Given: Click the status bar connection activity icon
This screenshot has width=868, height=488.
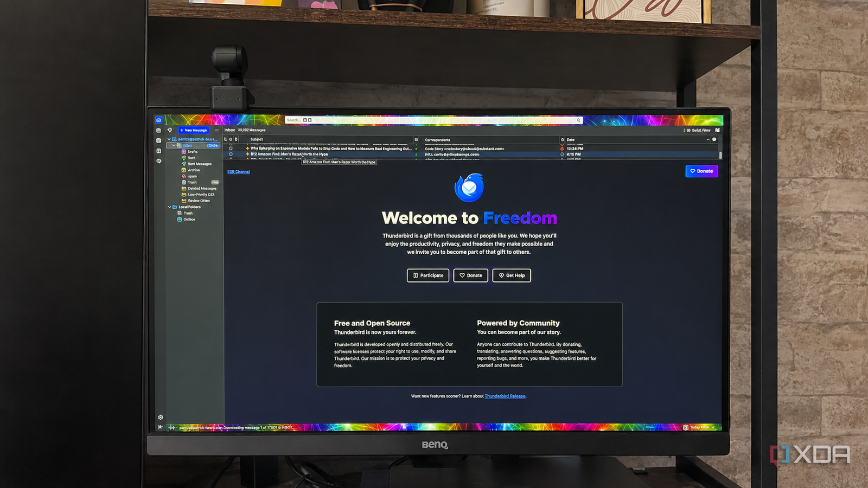Looking at the screenshot, I should tap(171, 427).
